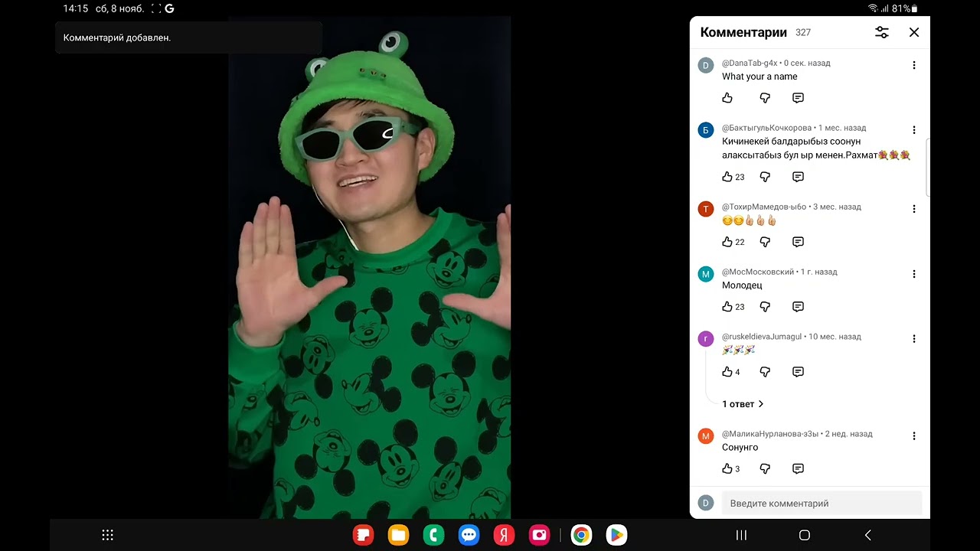Open more options for @МосМосковский comment
Viewport: 980px width, 551px height.
coord(913,274)
